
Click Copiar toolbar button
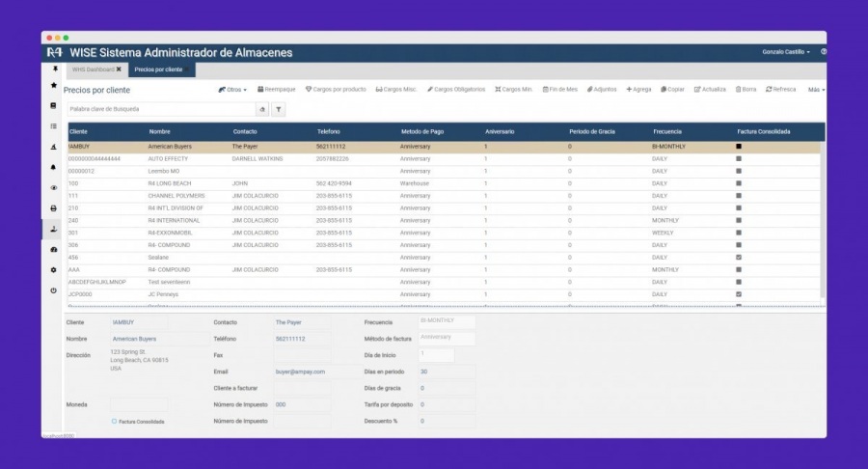click(672, 89)
